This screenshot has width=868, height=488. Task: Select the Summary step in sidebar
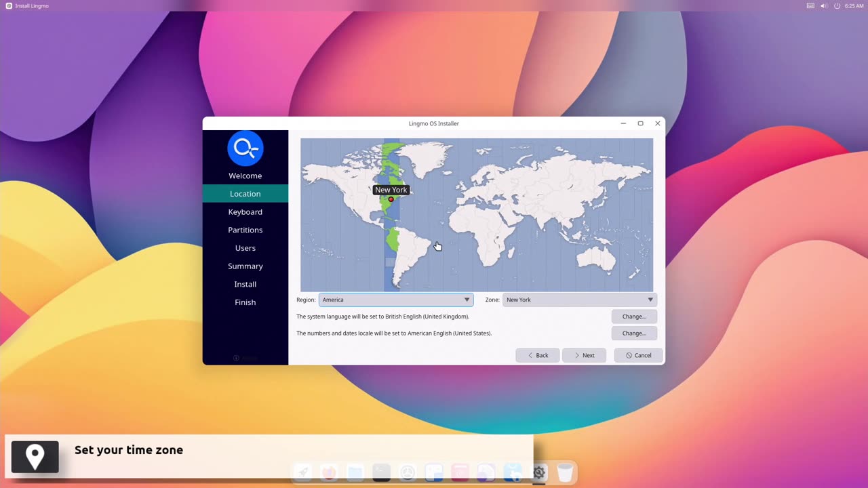pyautogui.click(x=245, y=266)
